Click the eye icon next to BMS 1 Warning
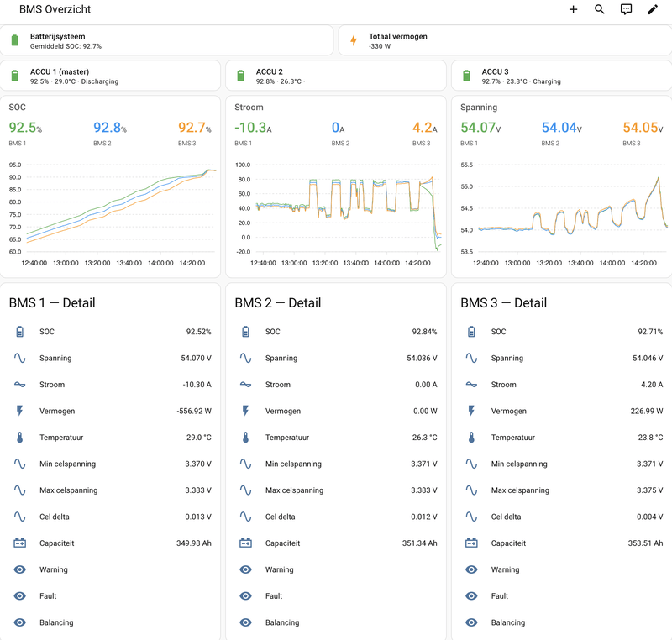672x640 pixels. coord(19,569)
